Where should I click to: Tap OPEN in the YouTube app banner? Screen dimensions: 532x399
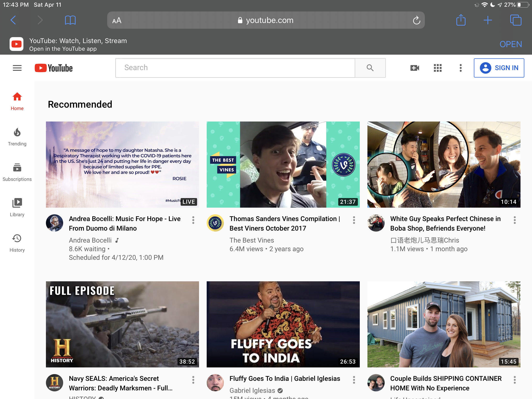(x=510, y=44)
